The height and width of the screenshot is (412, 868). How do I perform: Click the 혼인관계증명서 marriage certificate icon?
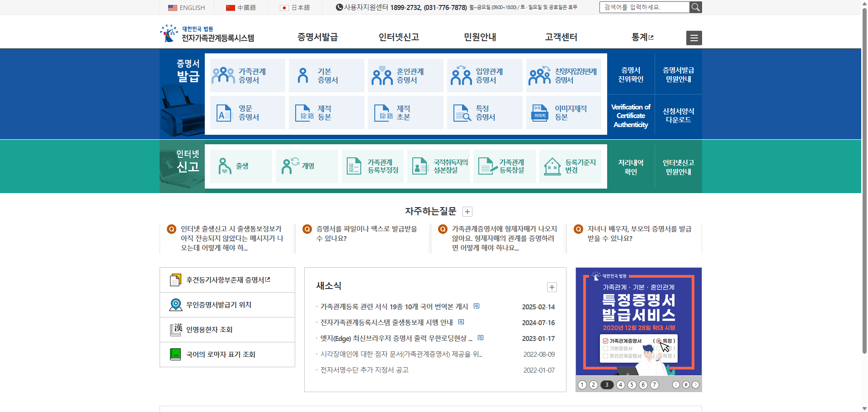tap(382, 75)
